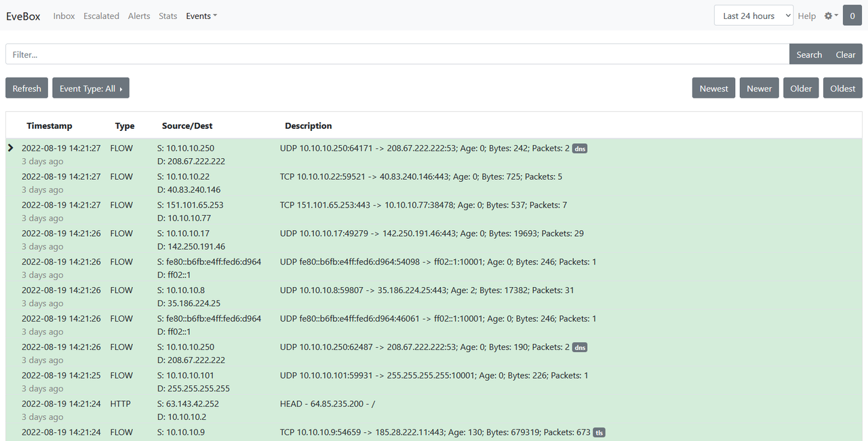
Task: Click the dns badge on port 62487 flow
Action: (x=580, y=347)
